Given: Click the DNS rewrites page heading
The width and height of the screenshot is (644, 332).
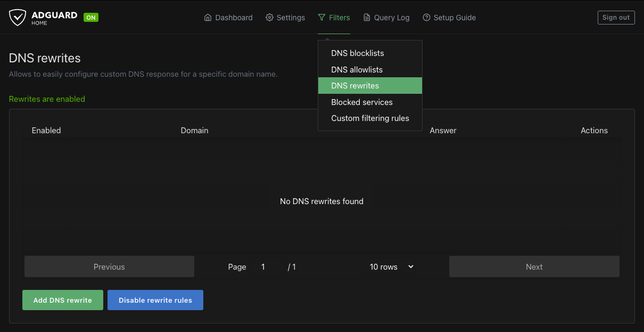Looking at the screenshot, I should click(45, 58).
